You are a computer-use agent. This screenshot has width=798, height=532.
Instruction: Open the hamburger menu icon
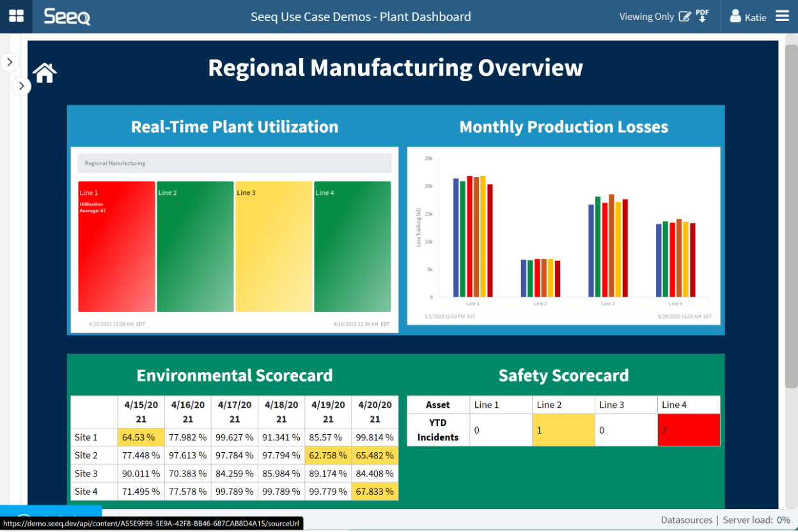click(x=781, y=16)
